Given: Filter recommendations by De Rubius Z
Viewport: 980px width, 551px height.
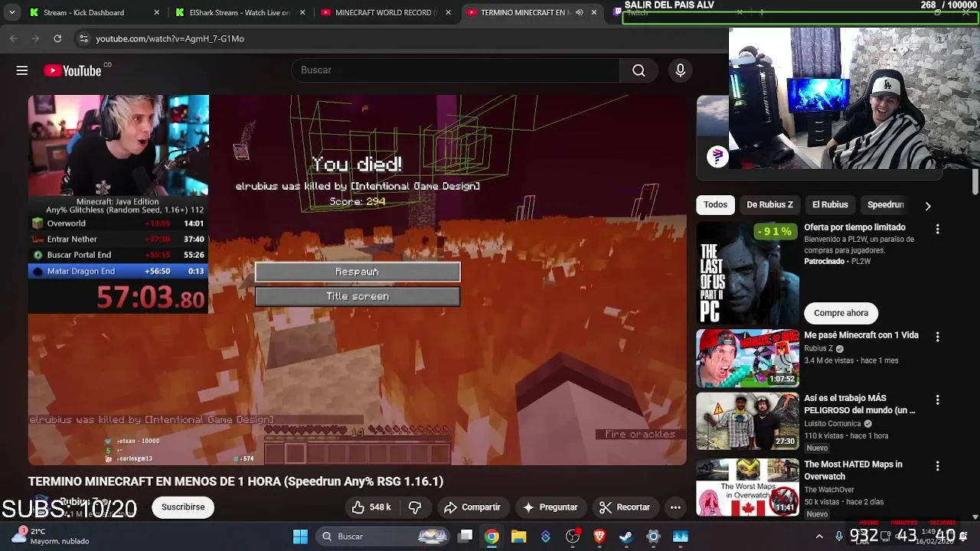Looking at the screenshot, I should coord(769,205).
